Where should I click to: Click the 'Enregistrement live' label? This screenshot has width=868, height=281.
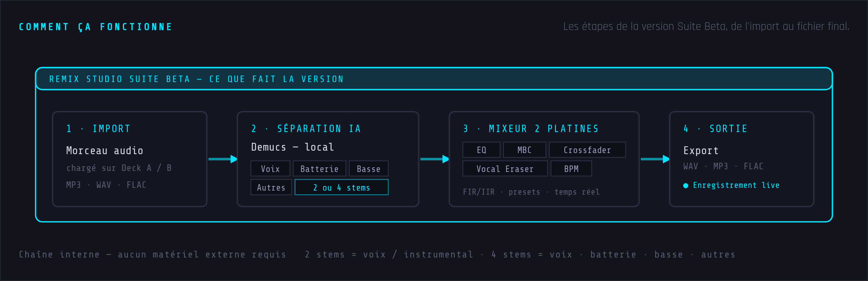pyautogui.click(x=736, y=185)
